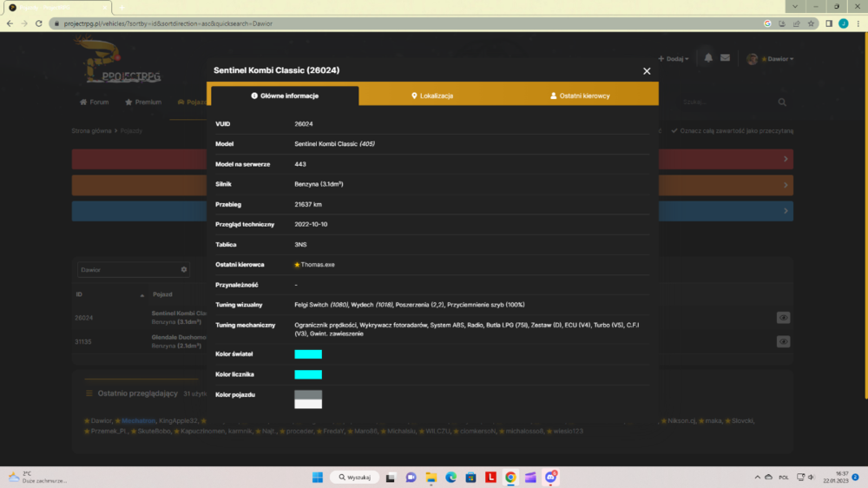Click the install app icon in address bar
868x488 pixels.
tap(782, 23)
